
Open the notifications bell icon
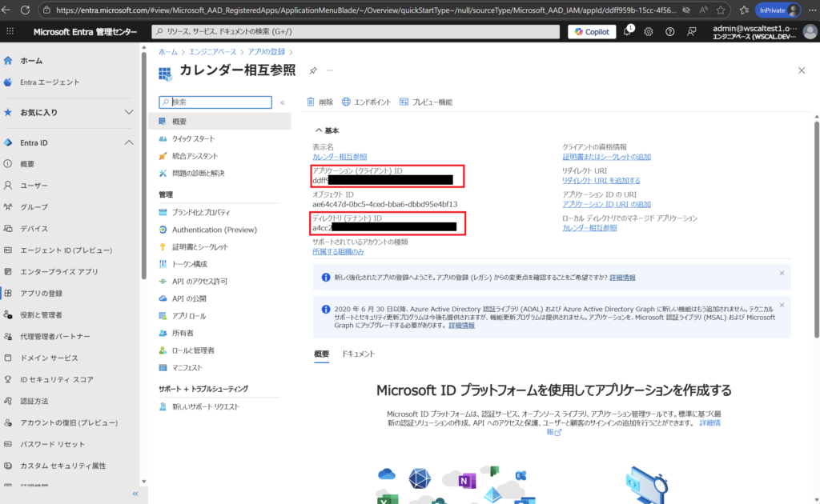click(x=629, y=31)
